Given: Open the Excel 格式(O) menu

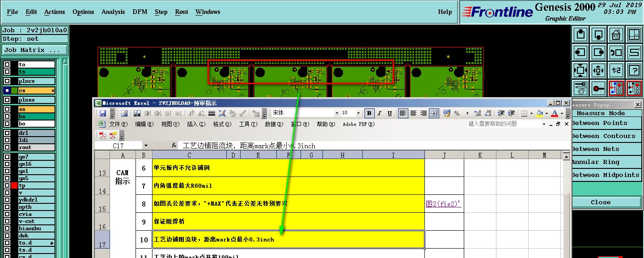Looking at the screenshot, I should tap(222, 124).
